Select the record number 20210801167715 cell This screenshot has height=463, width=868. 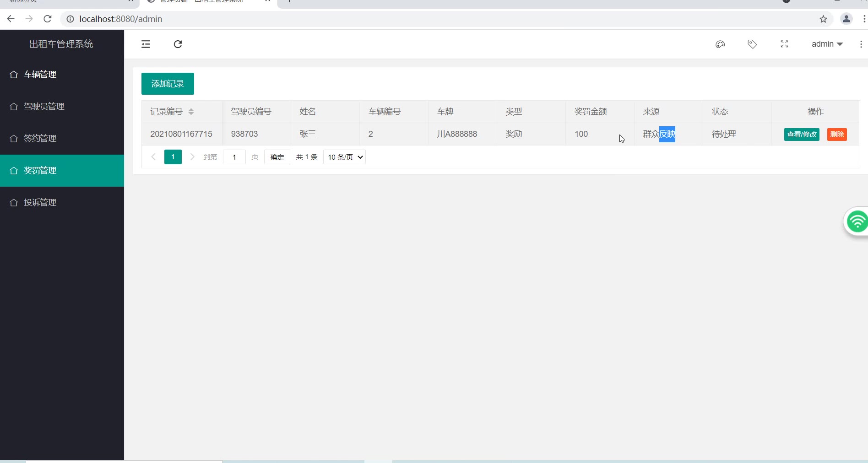click(181, 134)
